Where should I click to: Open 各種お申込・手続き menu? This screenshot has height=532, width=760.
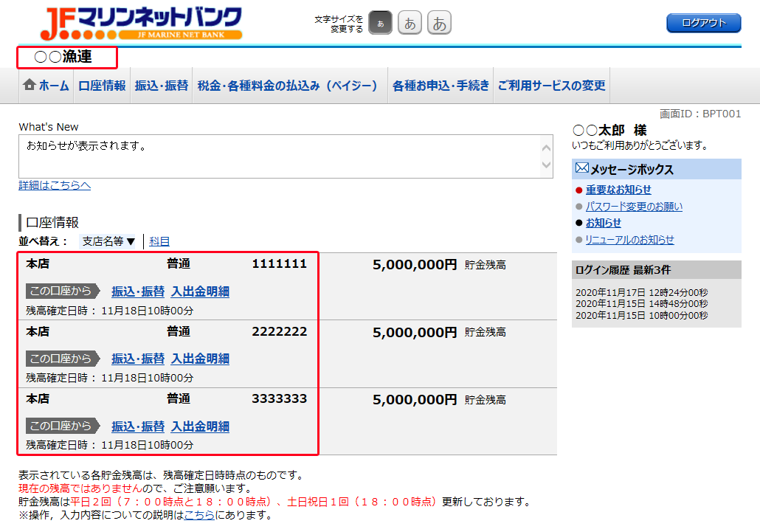tap(441, 86)
